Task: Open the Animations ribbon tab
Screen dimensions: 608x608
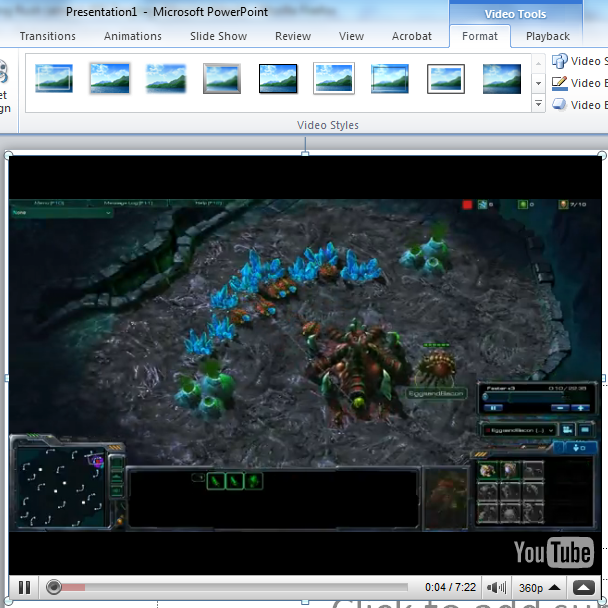Action: 133,36
